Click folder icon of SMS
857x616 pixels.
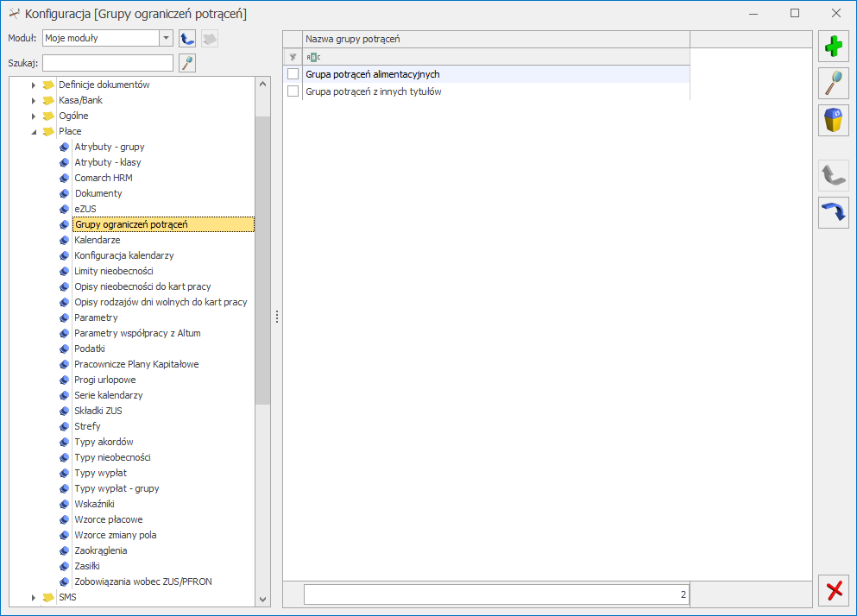click(48, 597)
